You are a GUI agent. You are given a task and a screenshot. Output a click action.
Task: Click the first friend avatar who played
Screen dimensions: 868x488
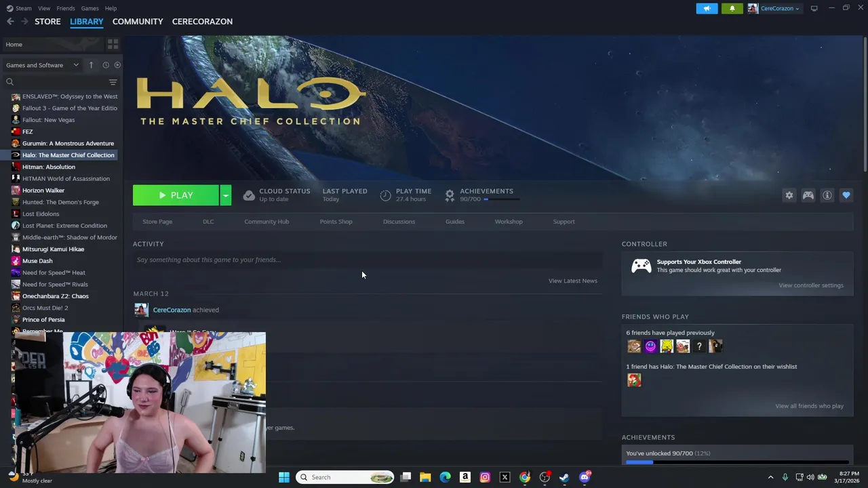[x=634, y=346]
